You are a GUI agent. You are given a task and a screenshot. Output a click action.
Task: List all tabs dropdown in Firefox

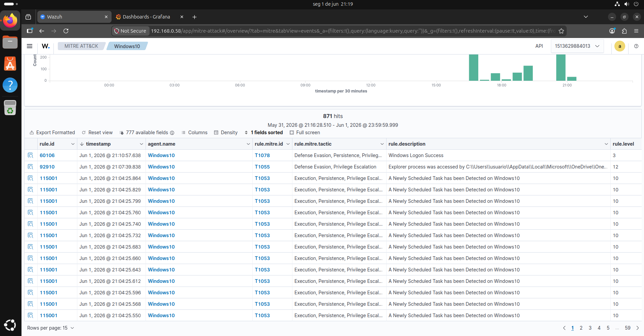click(586, 17)
